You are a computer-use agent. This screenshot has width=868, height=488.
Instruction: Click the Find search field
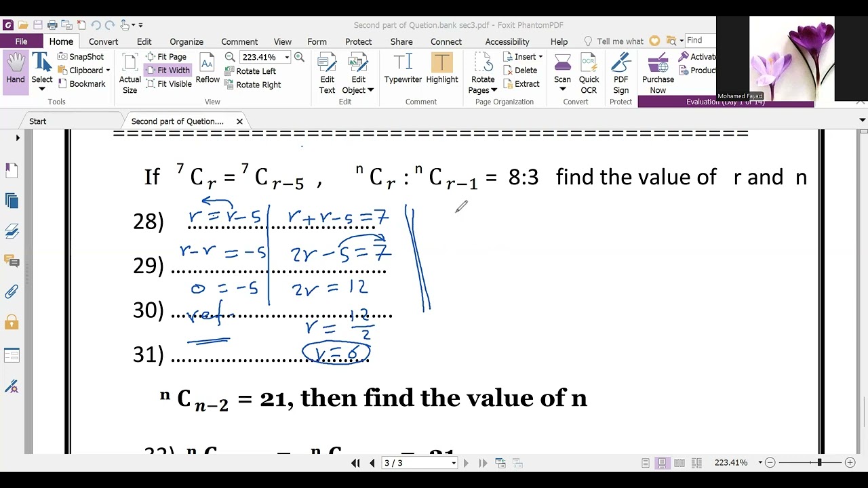coord(698,41)
